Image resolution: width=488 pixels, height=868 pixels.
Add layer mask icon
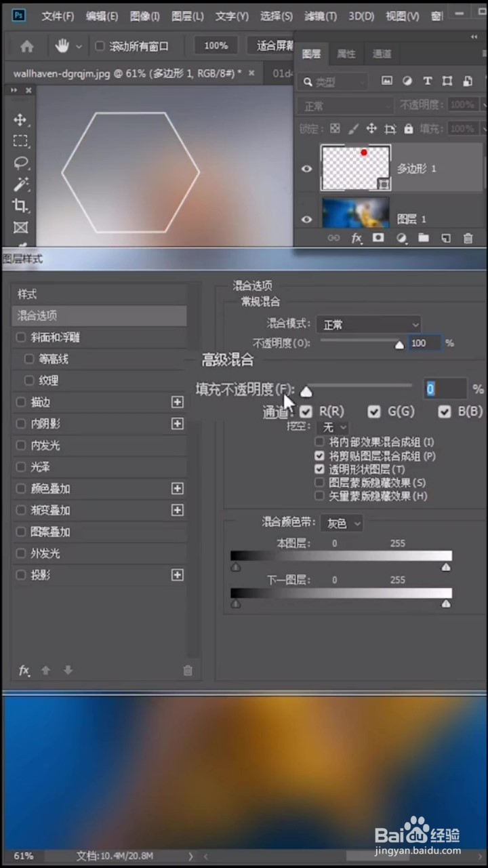pyautogui.click(x=378, y=238)
